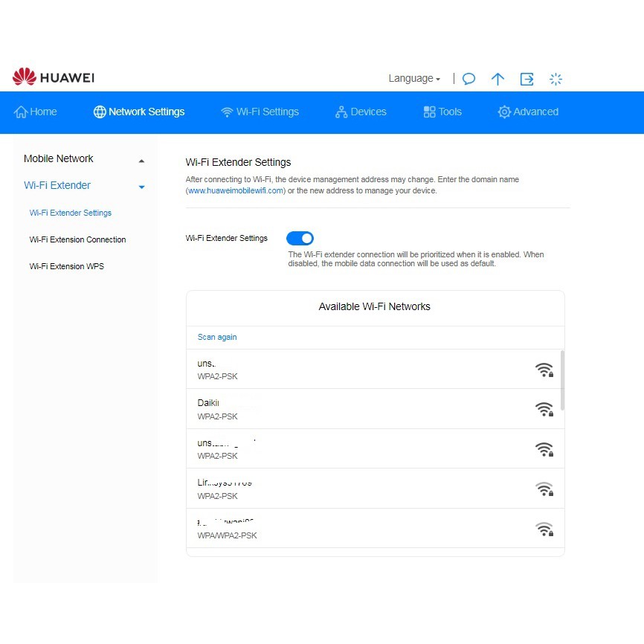Screen dimensions: 644x644
Task: Open the www.huaweimobilewifi.com link
Action: tap(235, 191)
